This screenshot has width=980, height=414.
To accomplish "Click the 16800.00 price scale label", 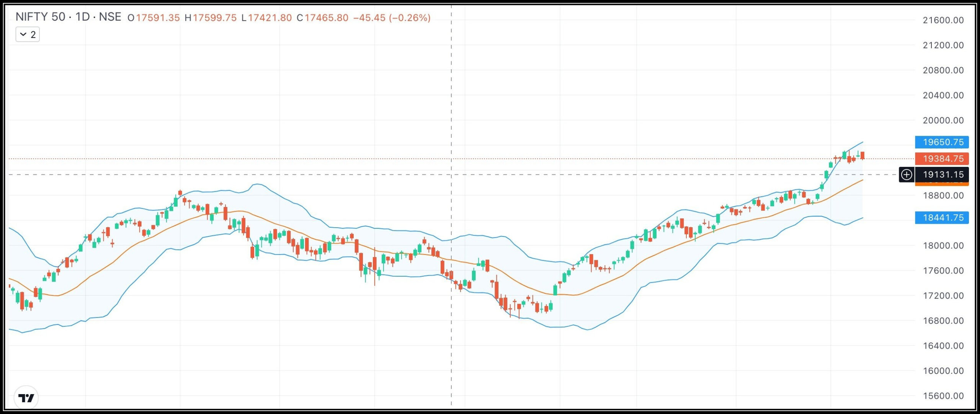I will tap(943, 321).
